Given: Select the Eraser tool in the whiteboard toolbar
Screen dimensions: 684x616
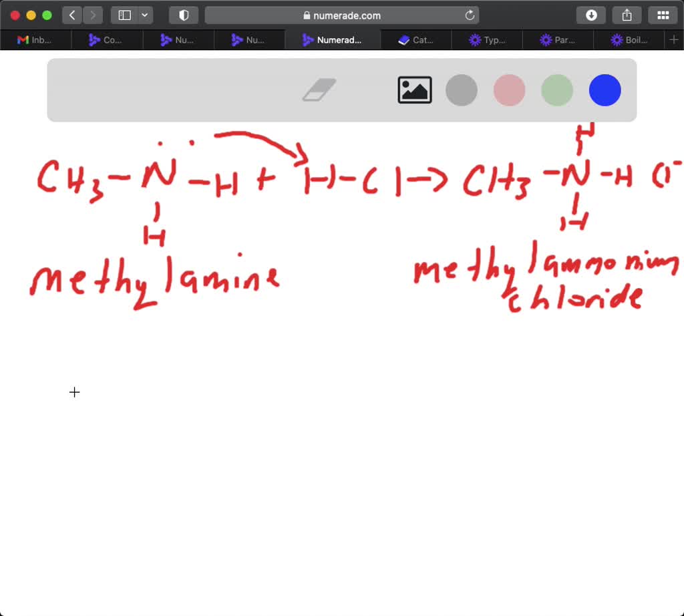Looking at the screenshot, I should 319,90.
